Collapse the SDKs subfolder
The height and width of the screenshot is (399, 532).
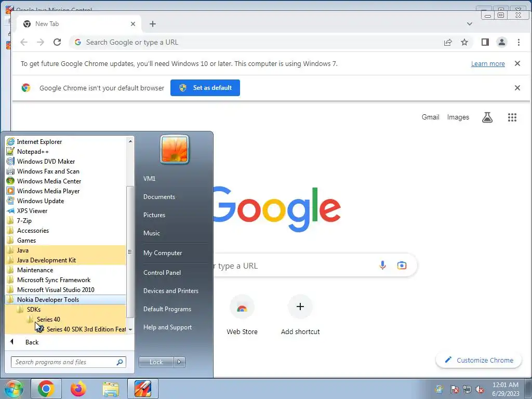[x=66, y=310]
